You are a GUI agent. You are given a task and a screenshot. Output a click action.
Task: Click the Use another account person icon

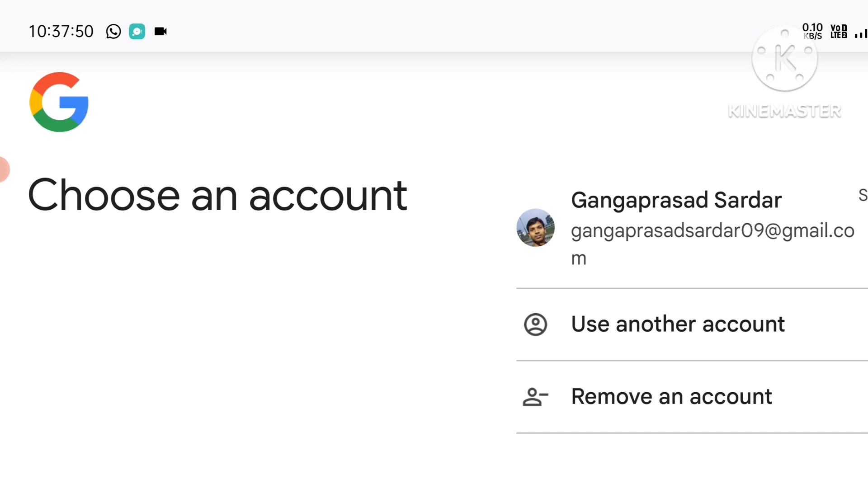536,324
